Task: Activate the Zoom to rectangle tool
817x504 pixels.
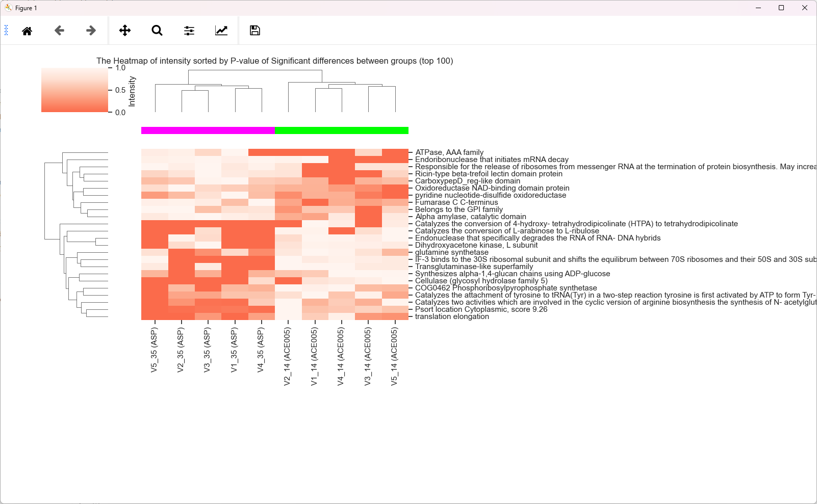Action: click(x=157, y=31)
